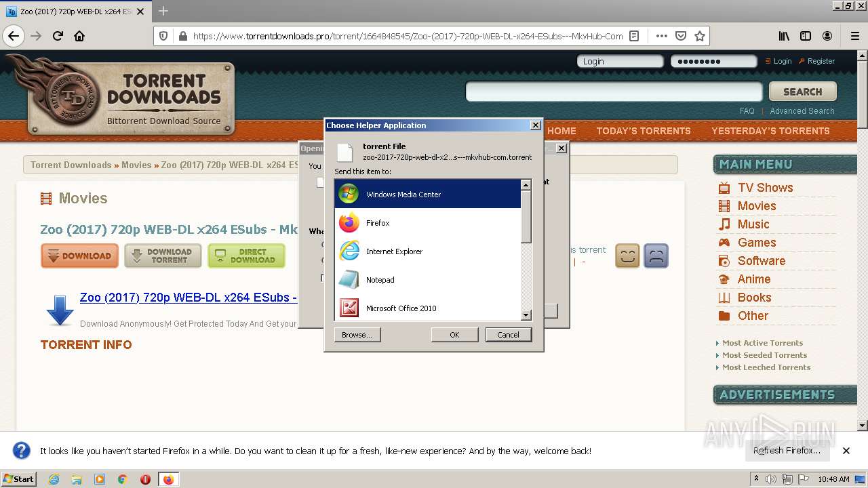868x488 pixels.
Task: Open TV Shows in main menu
Action: pyautogui.click(x=765, y=188)
